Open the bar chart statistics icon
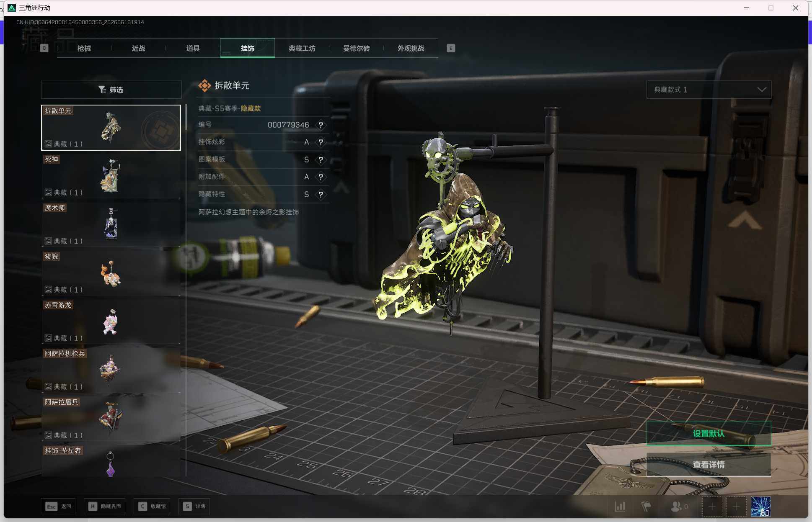Image resolution: width=812 pixels, height=522 pixels. [x=620, y=507]
